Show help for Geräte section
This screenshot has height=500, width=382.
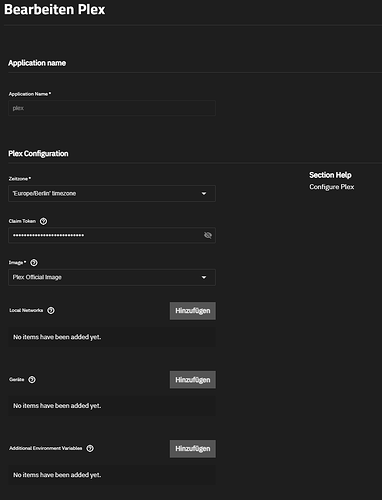(x=32, y=379)
